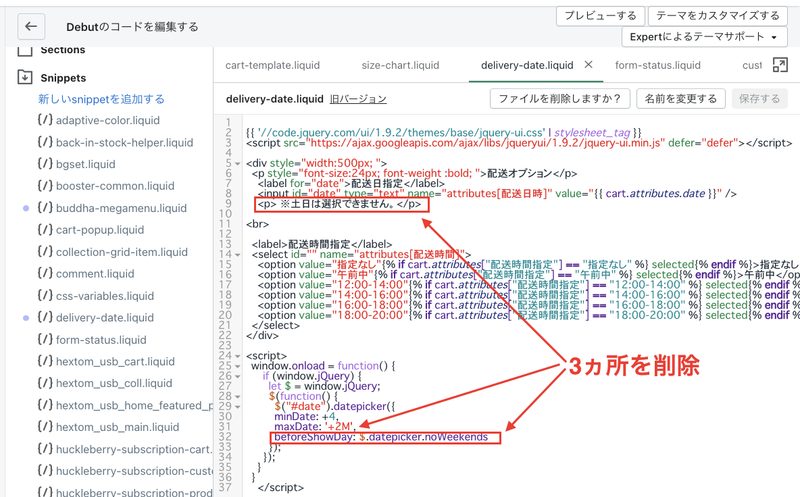The image size is (800, 497).
Task: Click the css-variables.liquid file icon
Action: (45, 295)
